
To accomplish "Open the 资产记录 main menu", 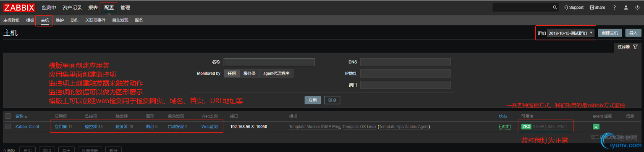I will pyautogui.click(x=72, y=7).
